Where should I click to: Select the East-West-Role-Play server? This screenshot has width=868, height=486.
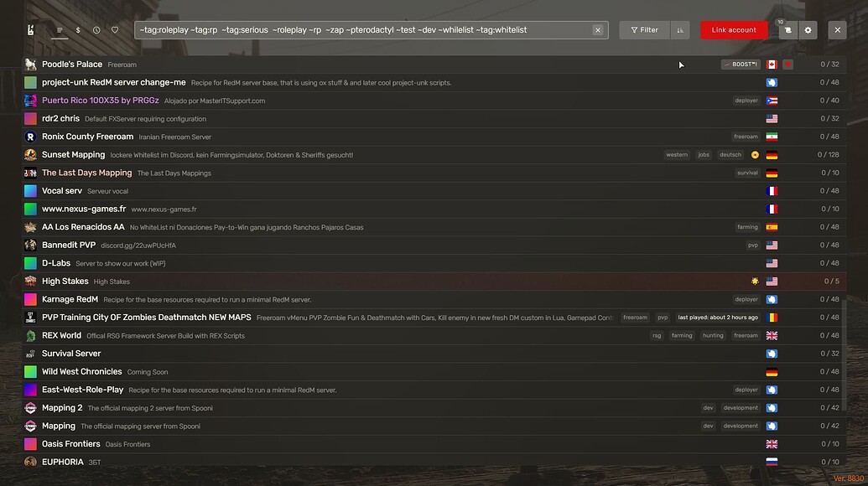tap(434, 390)
